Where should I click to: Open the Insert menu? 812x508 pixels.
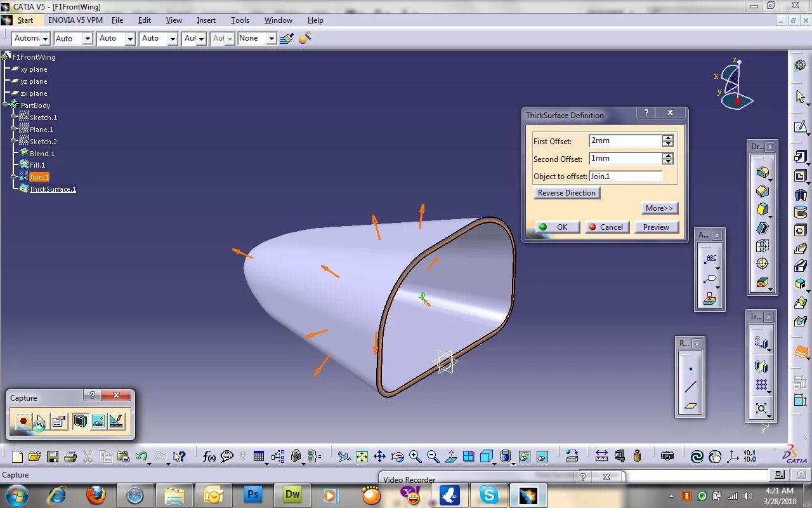pyautogui.click(x=206, y=20)
